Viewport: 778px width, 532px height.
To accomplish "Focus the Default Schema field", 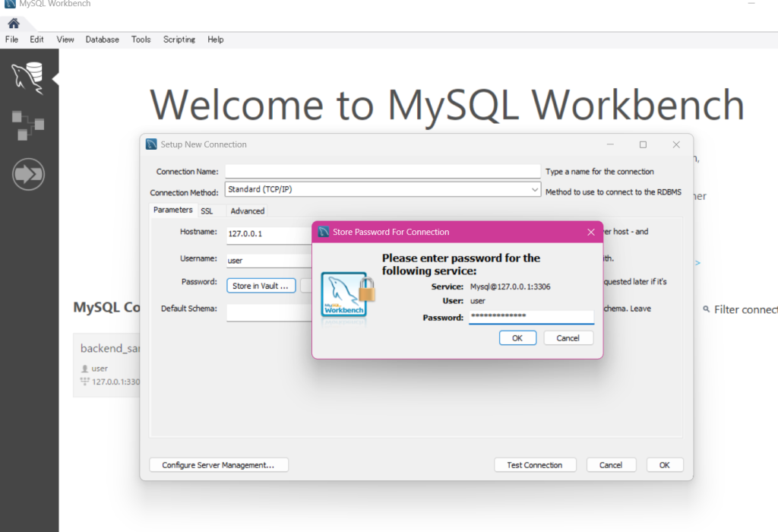I will pos(269,312).
